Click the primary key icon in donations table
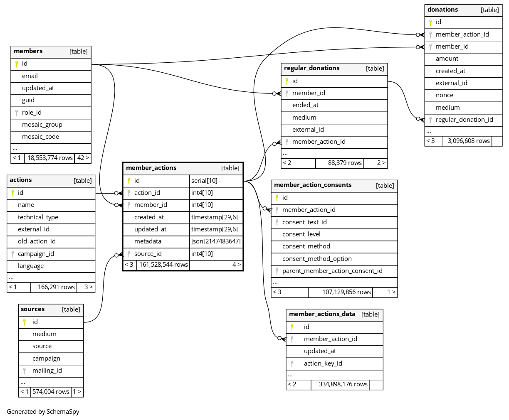The image size is (509, 420). tap(430, 22)
